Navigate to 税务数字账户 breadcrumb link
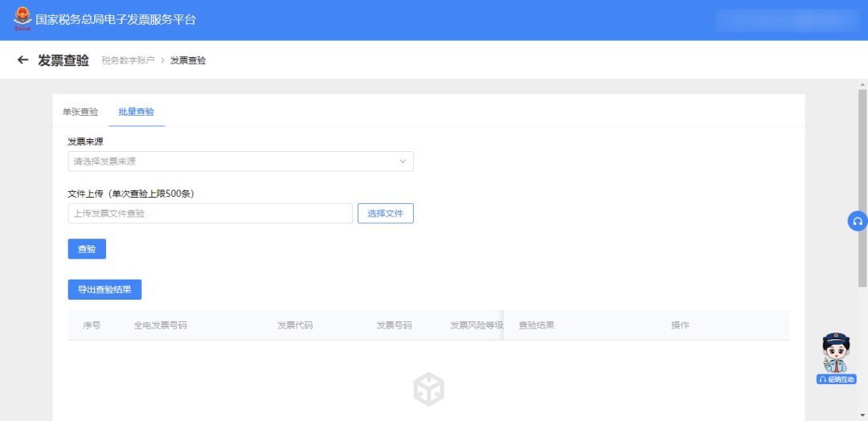Image resolution: width=868 pixels, height=421 pixels. pyautogui.click(x=128, y=60)
